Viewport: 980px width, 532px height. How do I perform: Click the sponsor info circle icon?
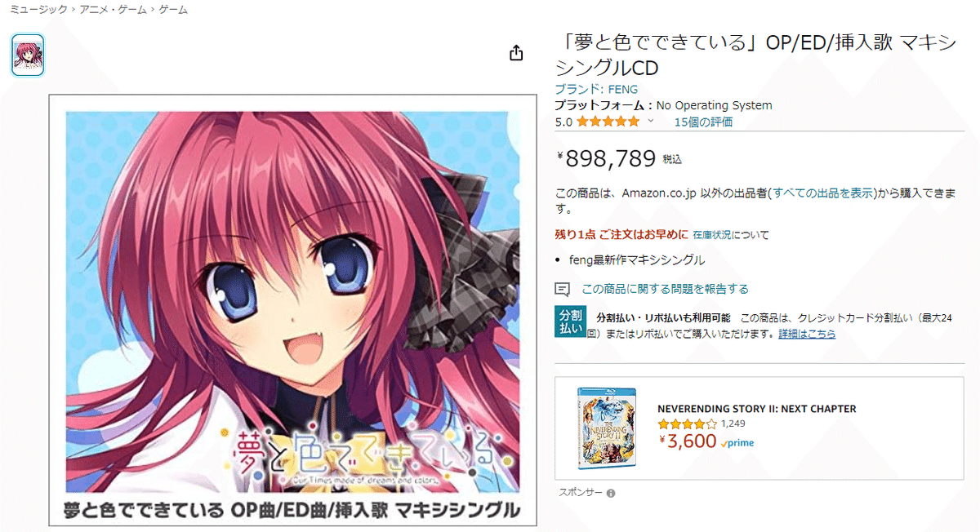tap(611, 493)
